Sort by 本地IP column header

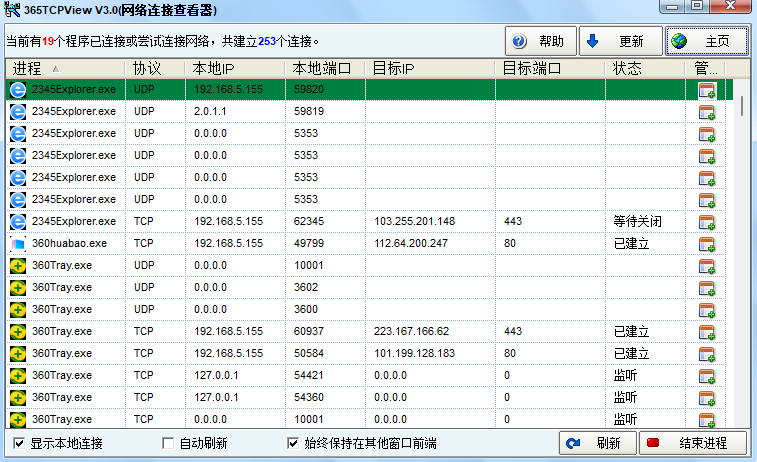(x=235, y=69)
